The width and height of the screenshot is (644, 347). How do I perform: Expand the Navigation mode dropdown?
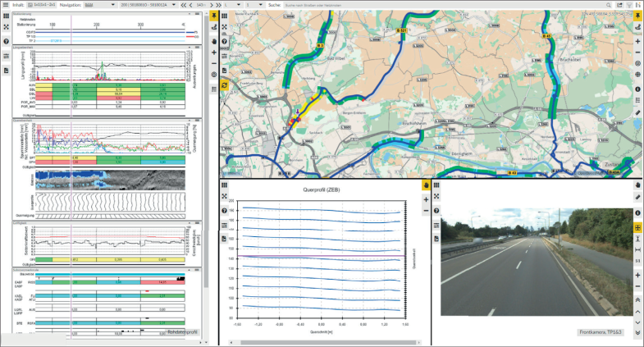(x=105, y=5)
